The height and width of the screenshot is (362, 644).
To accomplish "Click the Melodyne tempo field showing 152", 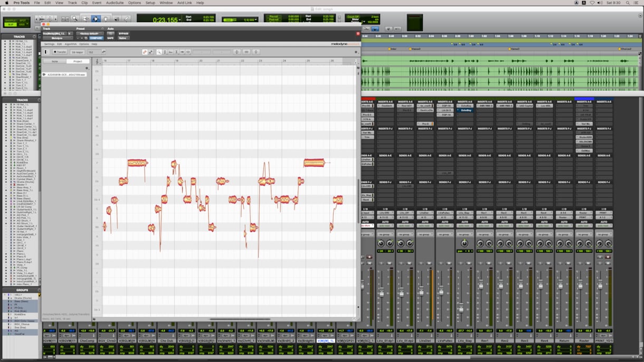I will (93, 52).
